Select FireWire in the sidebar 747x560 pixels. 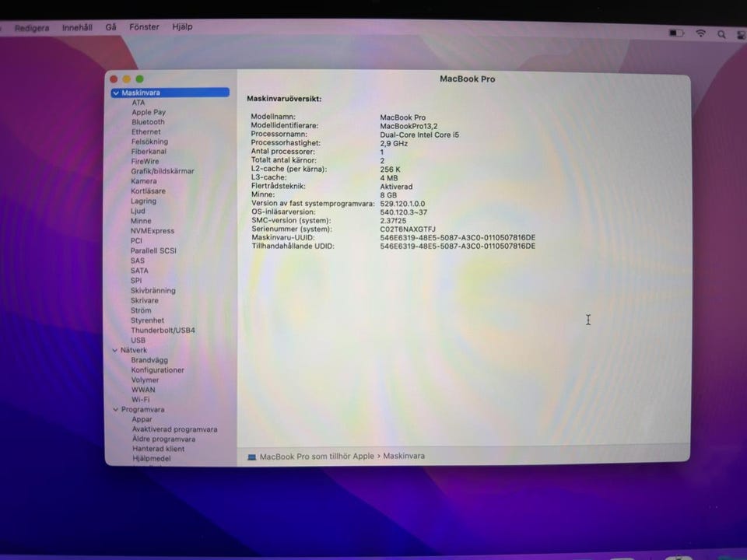click(146, 162)
